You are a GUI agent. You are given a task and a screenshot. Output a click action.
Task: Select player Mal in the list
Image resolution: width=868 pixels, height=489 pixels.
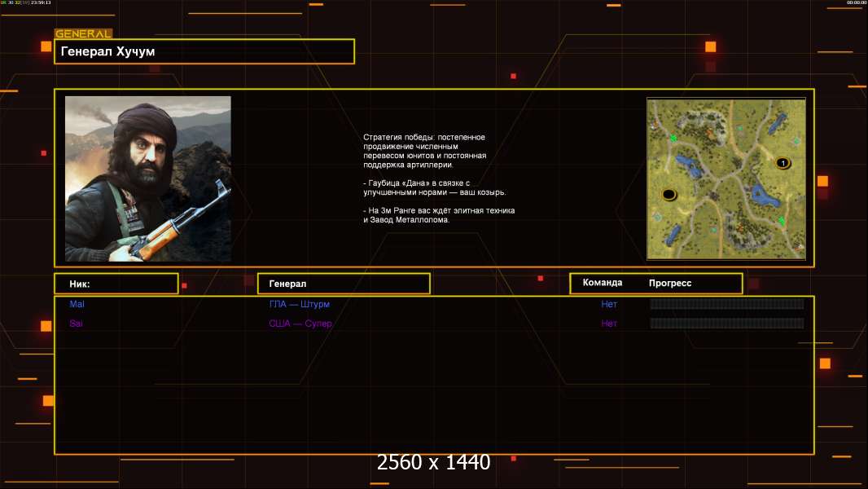(x=77, y=304)
